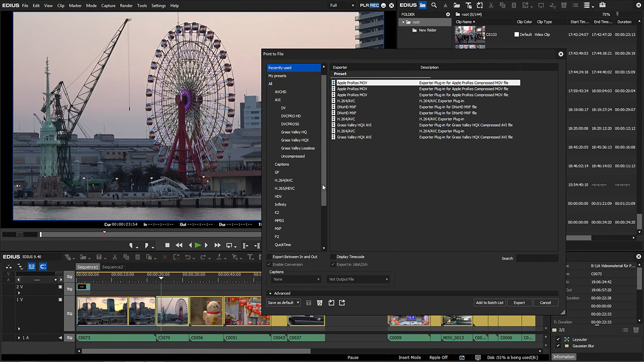Toggle the Display Timecode checkbox

click(x=333, y=257)
